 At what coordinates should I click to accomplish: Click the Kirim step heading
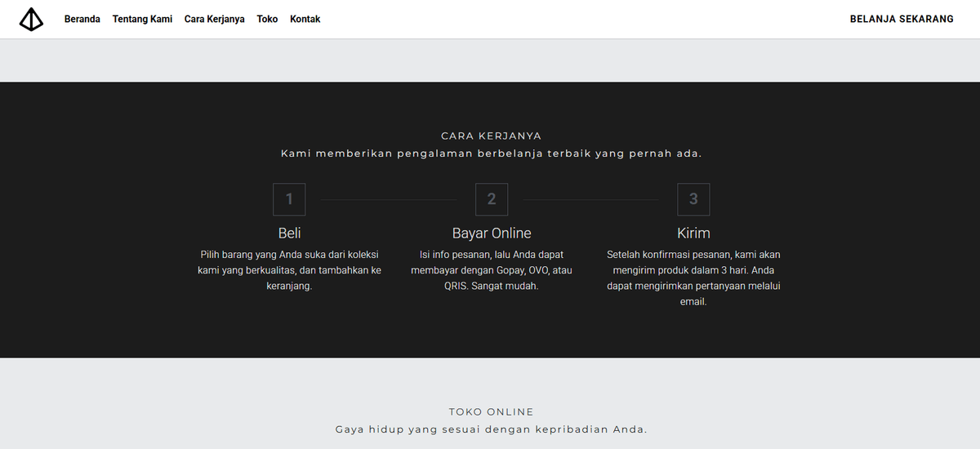(x=693, y=233)
